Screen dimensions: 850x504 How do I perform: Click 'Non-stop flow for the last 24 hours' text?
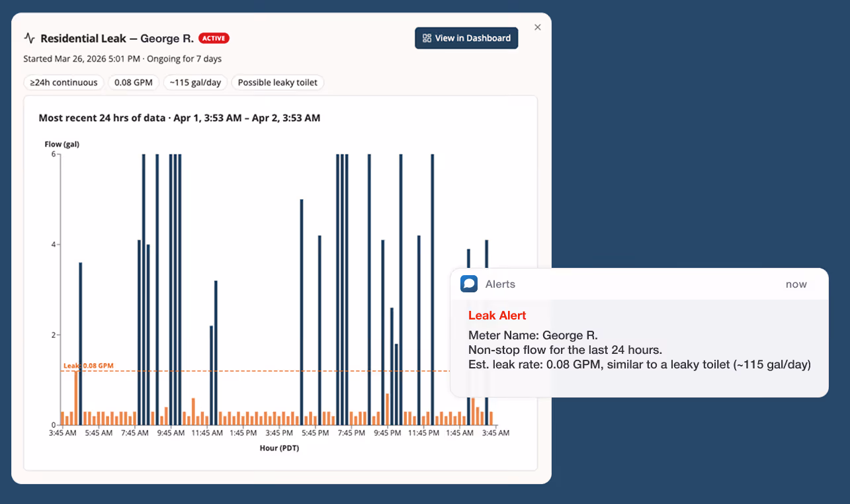(566, 350)
